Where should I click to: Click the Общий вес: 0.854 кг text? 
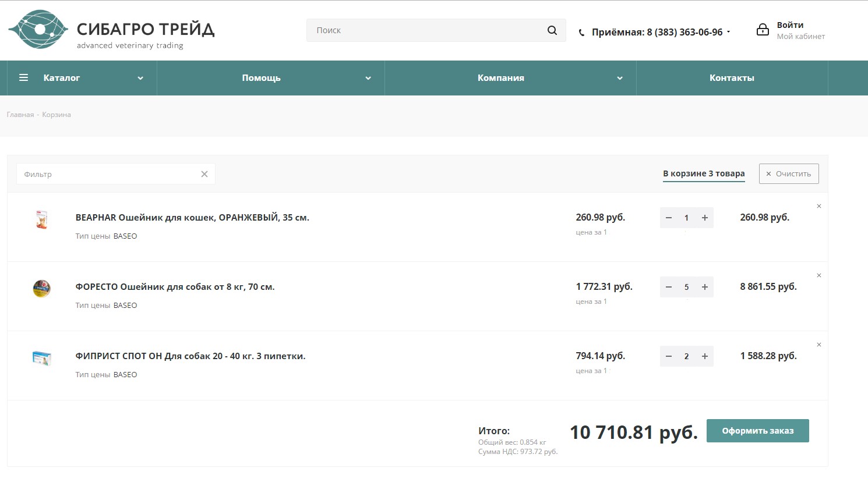pyautogui.click(x=512, y=442)
